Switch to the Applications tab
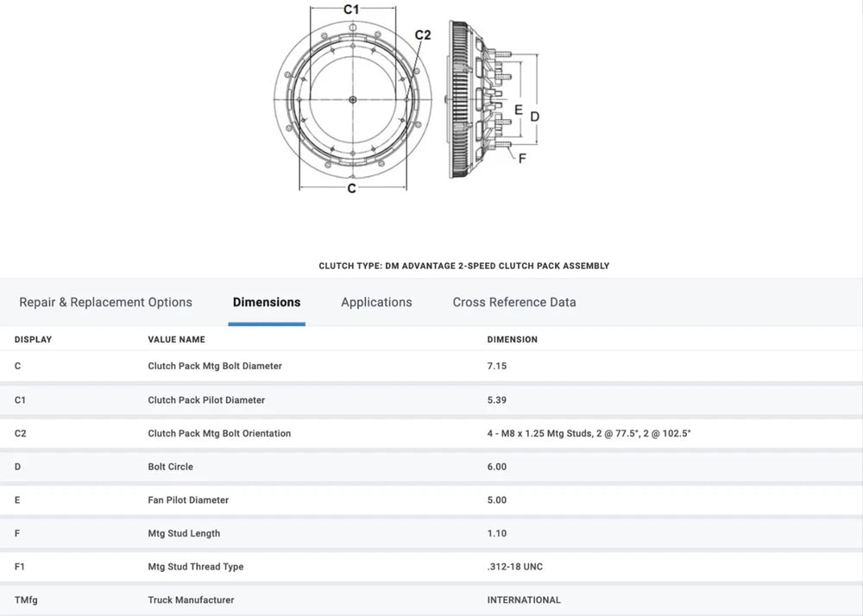This screenshot has width=863, height=616. 376,302
